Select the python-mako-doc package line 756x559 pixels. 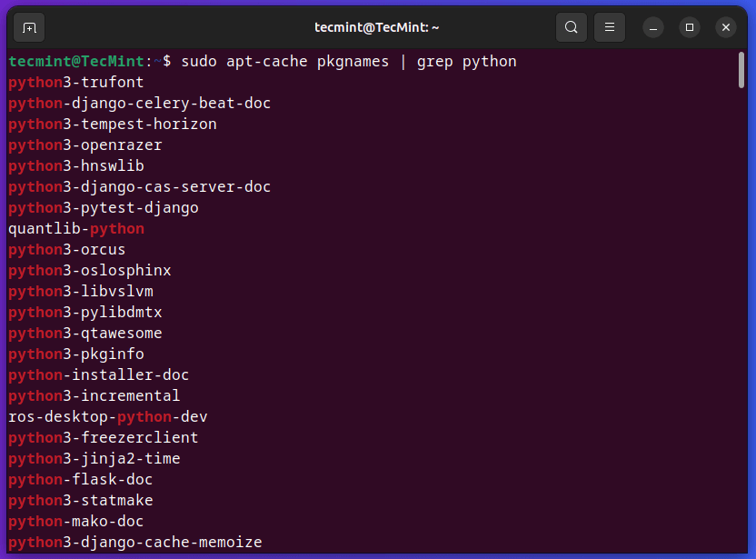click(73, 521)
